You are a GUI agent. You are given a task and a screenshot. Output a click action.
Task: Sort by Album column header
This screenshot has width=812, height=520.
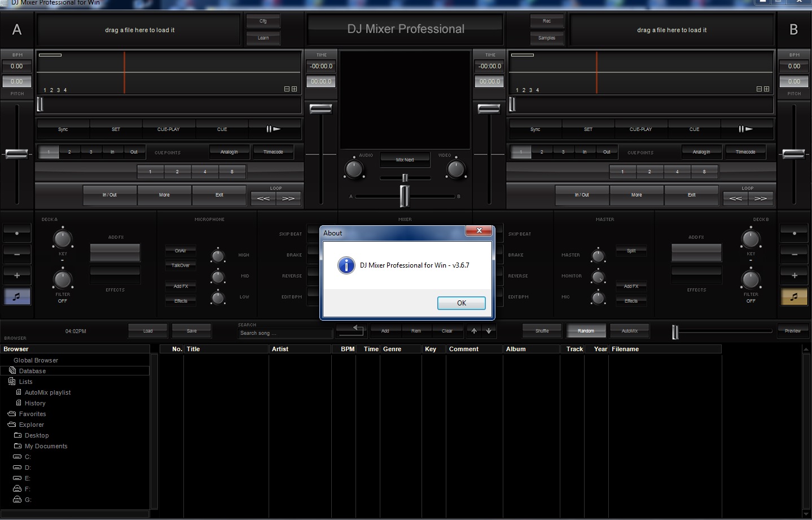coord(531,349)
